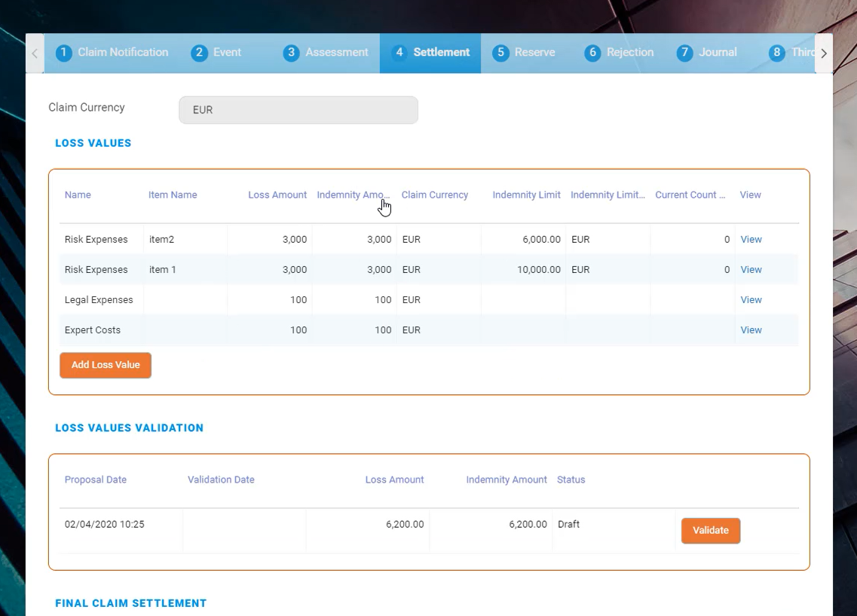Screen dimensions: 857x616
Task: View the Risk Expenses item2 row
Action: click(751, 240)
